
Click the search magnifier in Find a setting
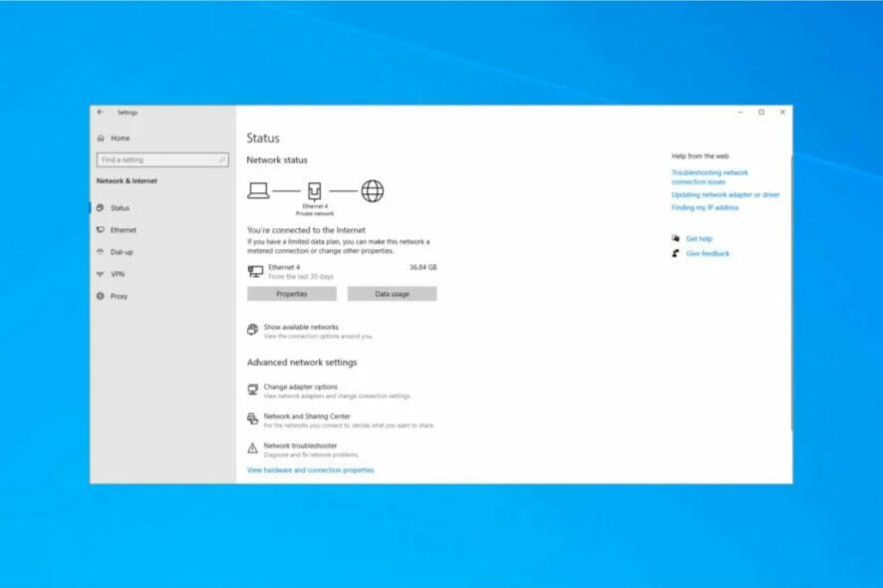[222, 159]
